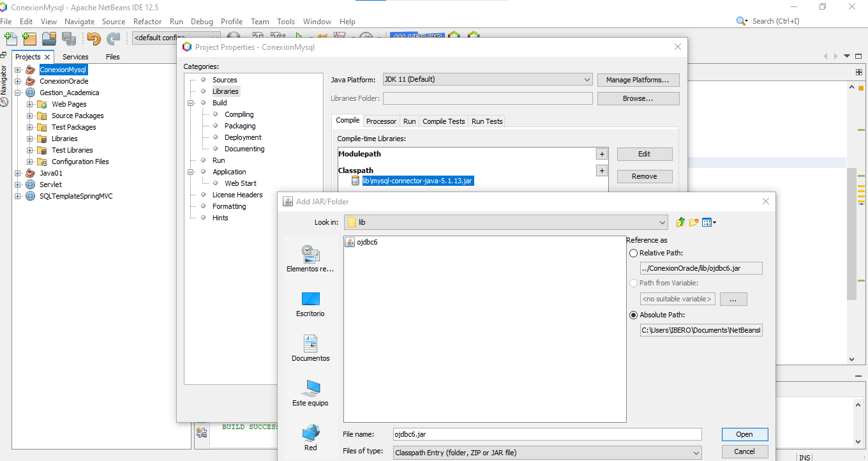The image size is (868, 461).
Task: Click the Servlet project globe icon
Action: (x=30, y=185)
